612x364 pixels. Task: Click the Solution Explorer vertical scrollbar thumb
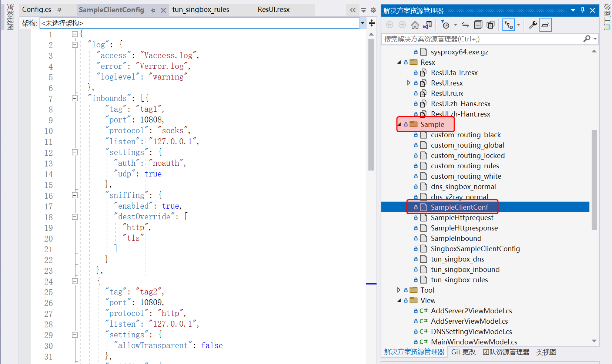tap(594, 179)
